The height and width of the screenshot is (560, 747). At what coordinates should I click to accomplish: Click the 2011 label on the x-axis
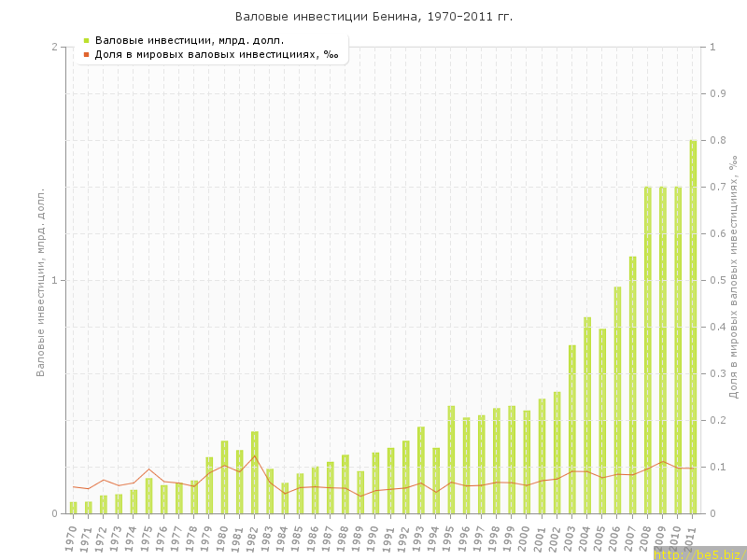tap(692, 539)
